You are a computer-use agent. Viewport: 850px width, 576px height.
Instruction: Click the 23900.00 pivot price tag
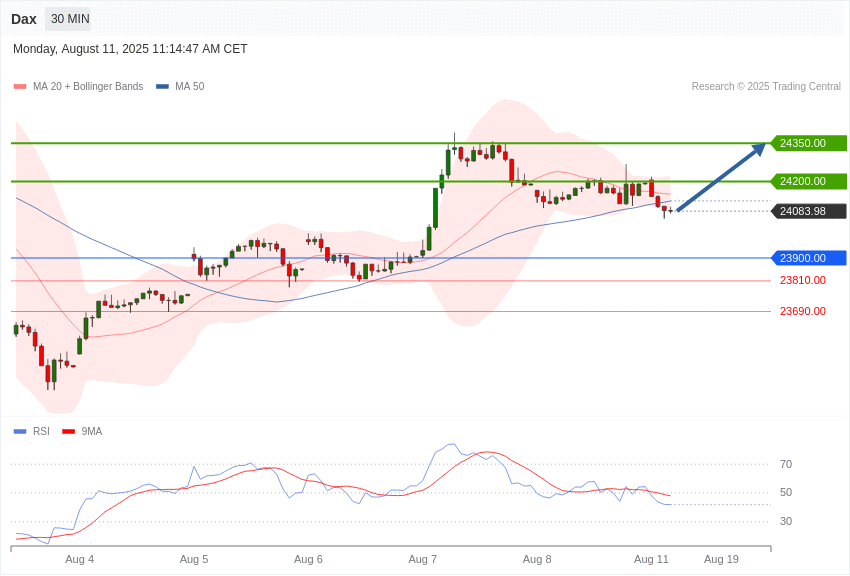808,258
